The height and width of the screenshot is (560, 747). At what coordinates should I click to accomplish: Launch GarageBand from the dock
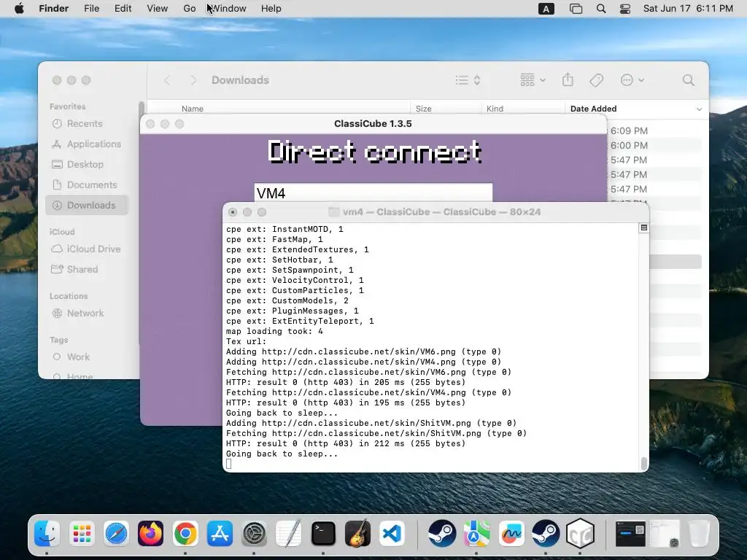[357, 533]
